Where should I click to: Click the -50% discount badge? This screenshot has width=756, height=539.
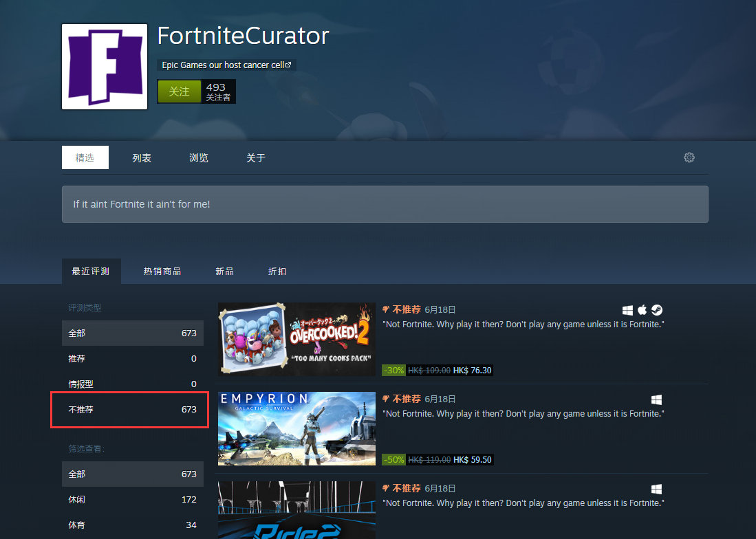[394, 459]
